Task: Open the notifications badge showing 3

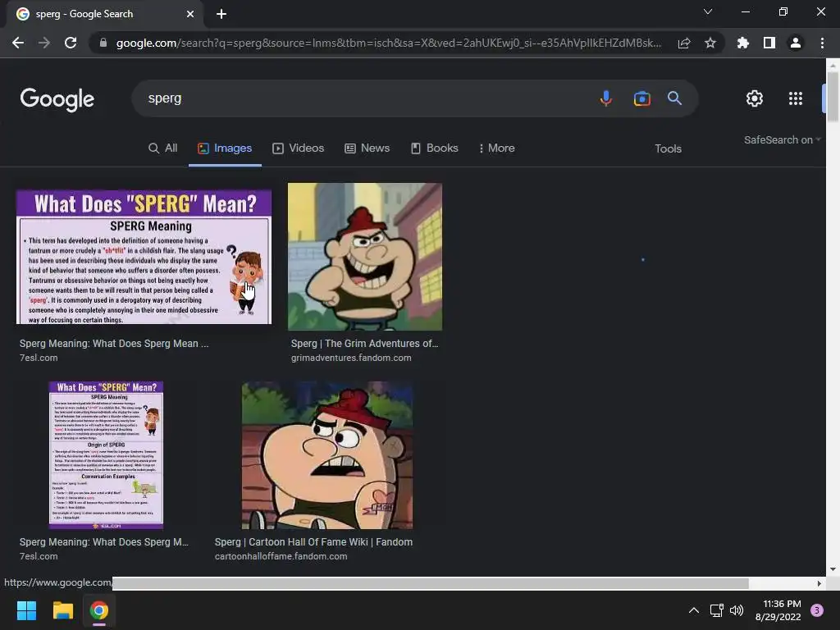Action: pyautogui.click(x=817, y=610)
